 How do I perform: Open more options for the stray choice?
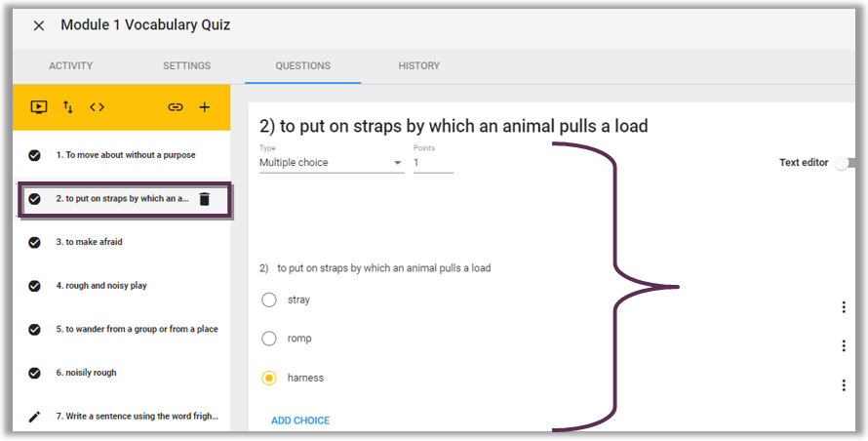click(x=843, y=307)
